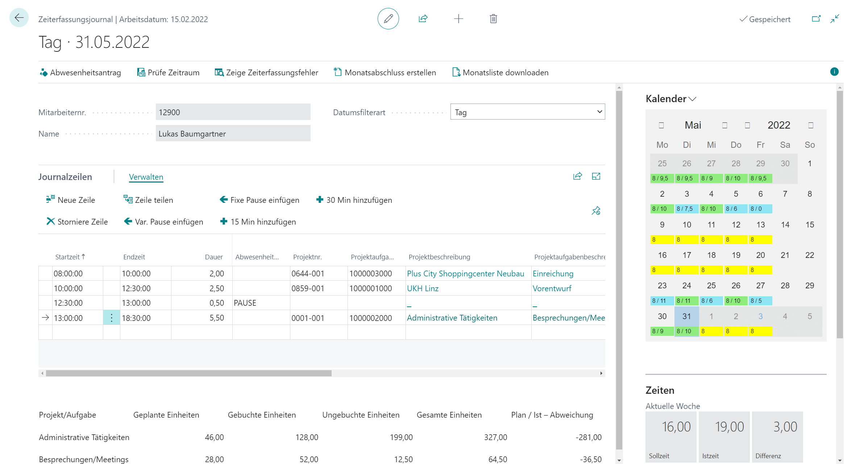Click Zeile teilen
868x464 pixels.
point(148,200)
